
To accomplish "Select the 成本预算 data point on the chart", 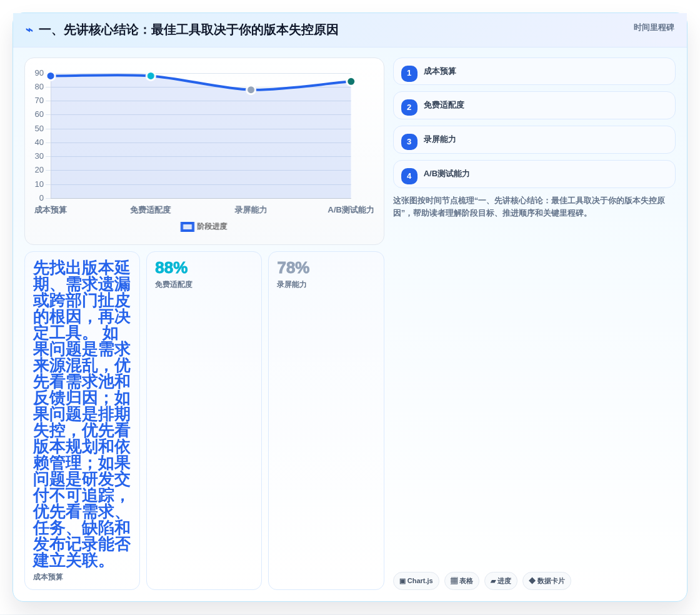I will click(x=51, y=76).
